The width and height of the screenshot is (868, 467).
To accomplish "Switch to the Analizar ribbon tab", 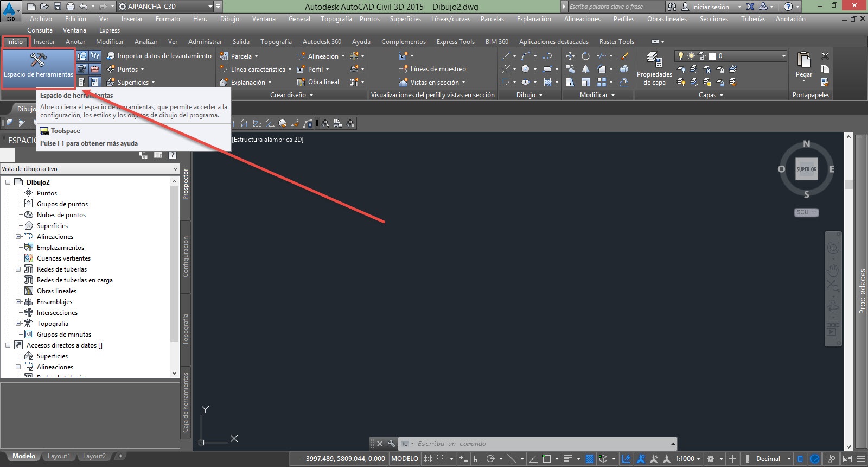I will coord(146,42).
